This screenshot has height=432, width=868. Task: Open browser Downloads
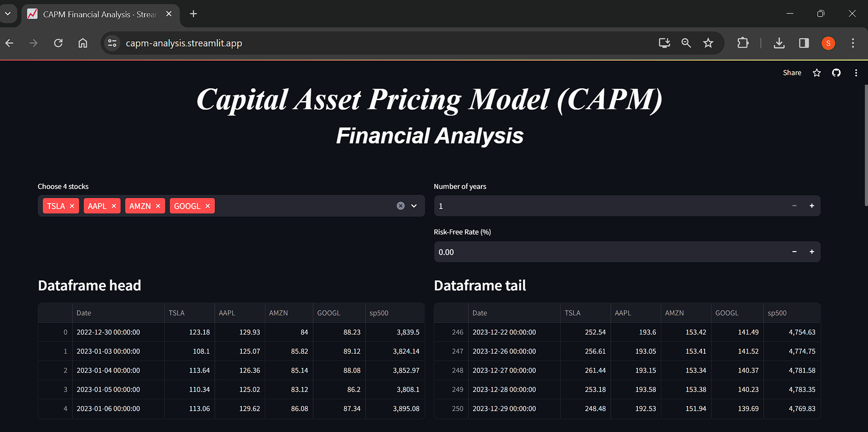pyautogui.click(x=779, y=43)
